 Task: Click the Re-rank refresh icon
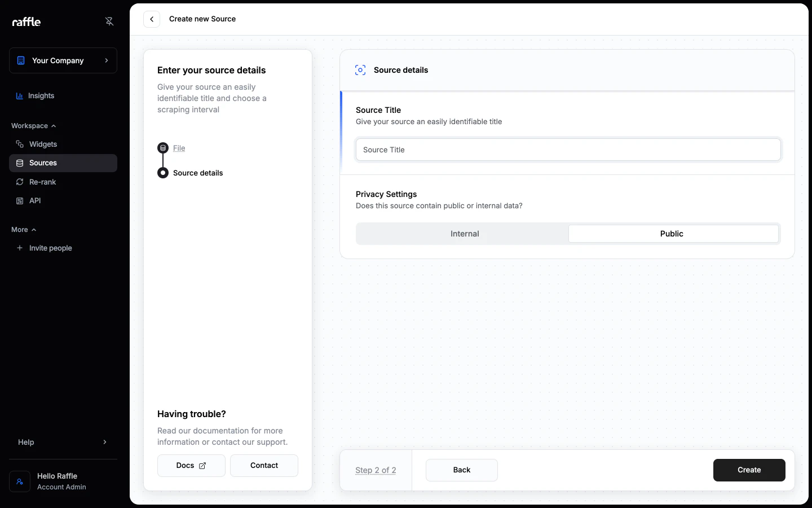coord(20,182)
